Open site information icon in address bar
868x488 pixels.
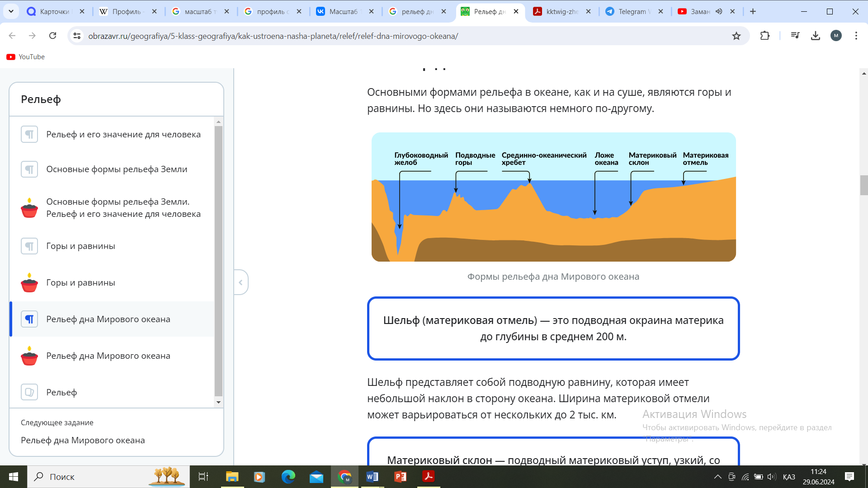coord(77,36)
